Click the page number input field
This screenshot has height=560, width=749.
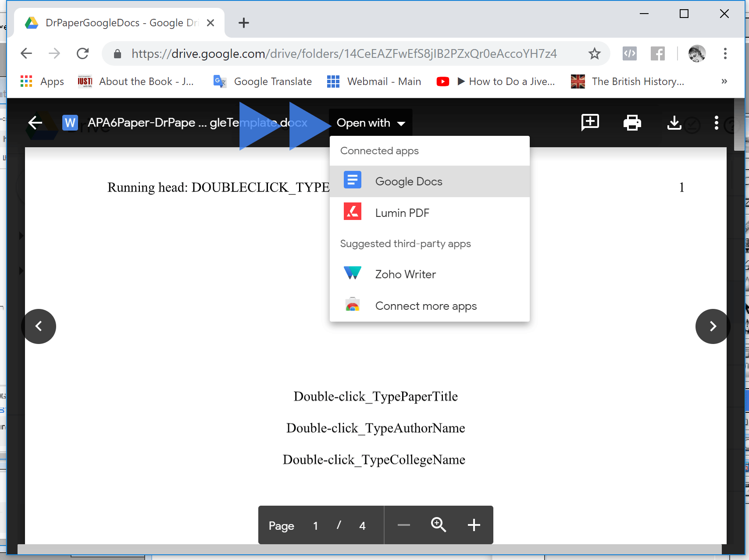tap(315, 525)
